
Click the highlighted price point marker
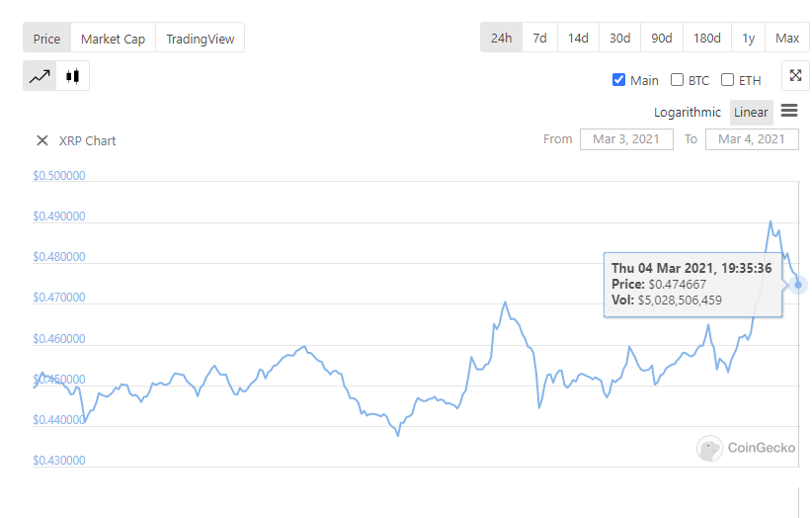point(798,285)
